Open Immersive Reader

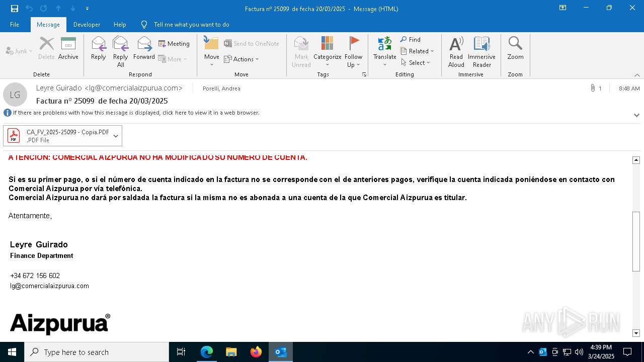click(482, 52)
